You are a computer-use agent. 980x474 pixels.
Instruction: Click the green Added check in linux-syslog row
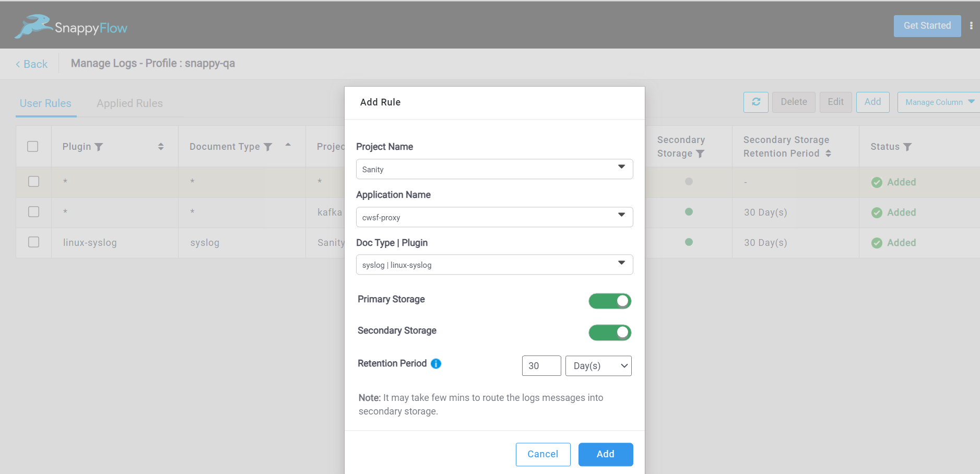877,243
